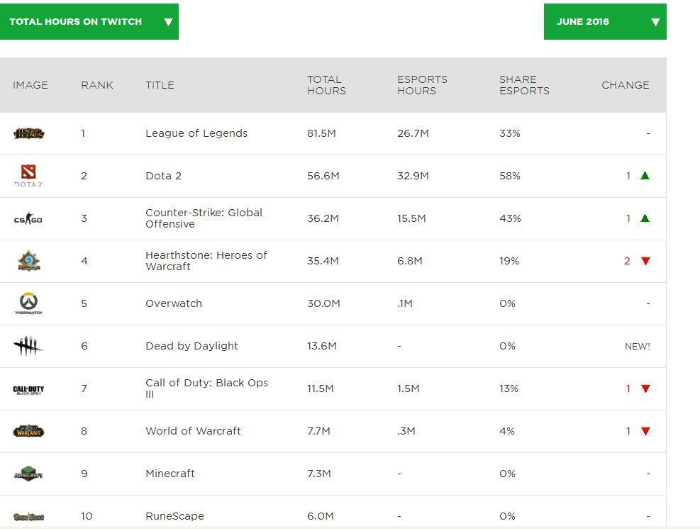700x529 pixels.
Task: Click the Minecraft logo image
Action: (x=29, y=474)
